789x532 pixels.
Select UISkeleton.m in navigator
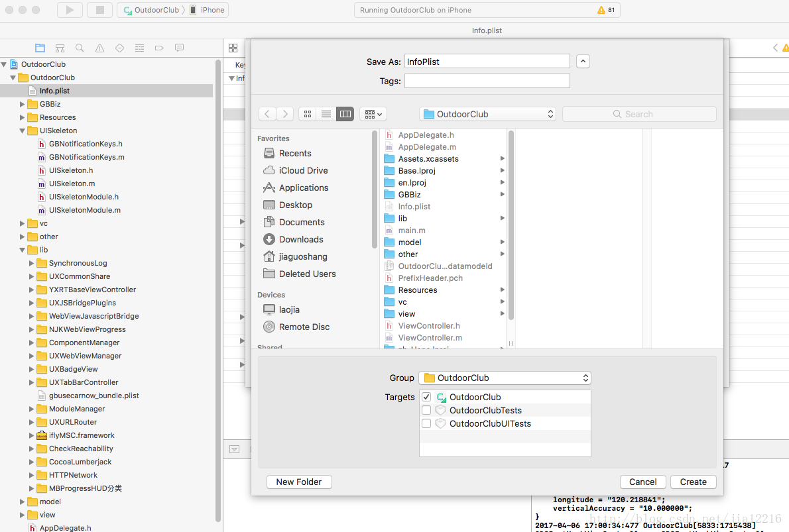pos(72,184)
